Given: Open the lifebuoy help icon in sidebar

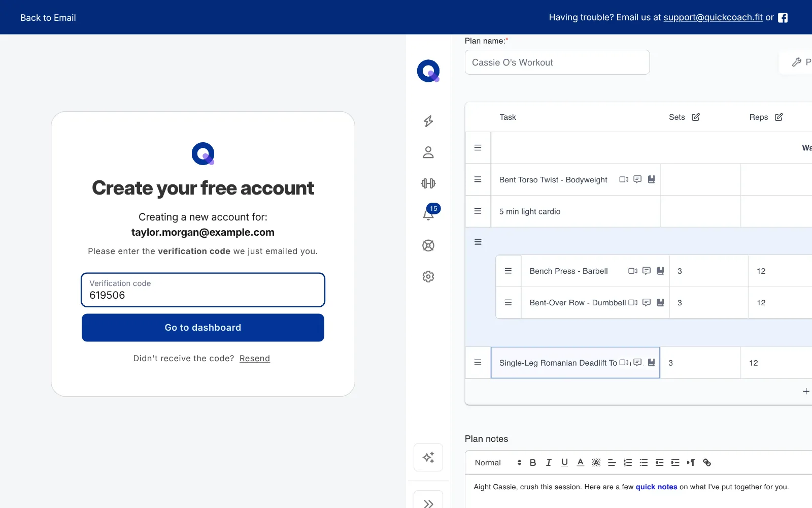Looking at the screenshot, I should click(428, 246).
